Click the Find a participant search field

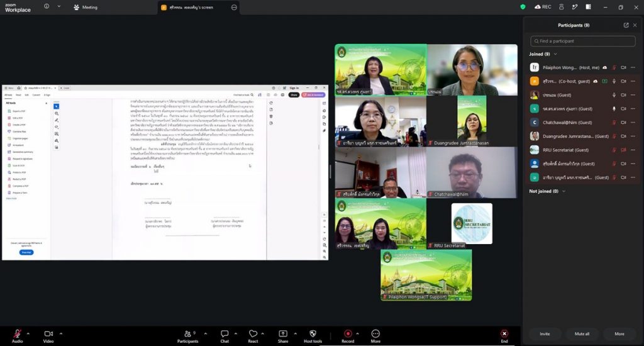[583, 41]
